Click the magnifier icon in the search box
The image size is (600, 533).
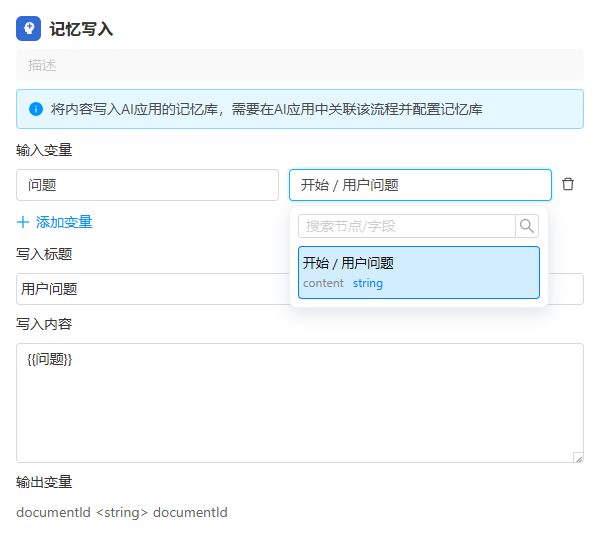[527, 226]
